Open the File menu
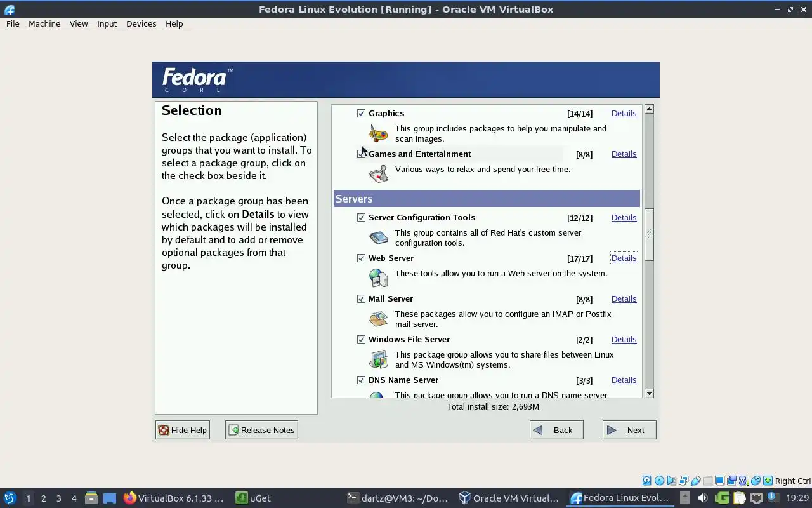This screenshot has height=508, width=812. pos(13,23)
